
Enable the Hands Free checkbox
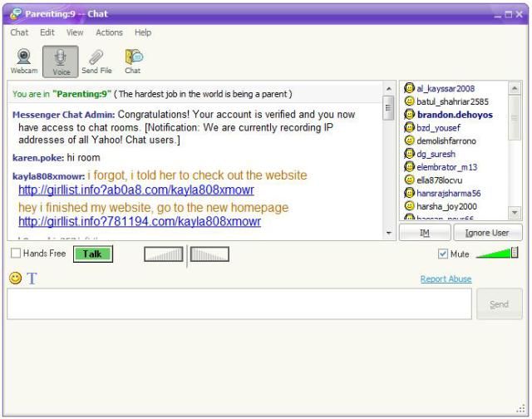tap(16, 253)
